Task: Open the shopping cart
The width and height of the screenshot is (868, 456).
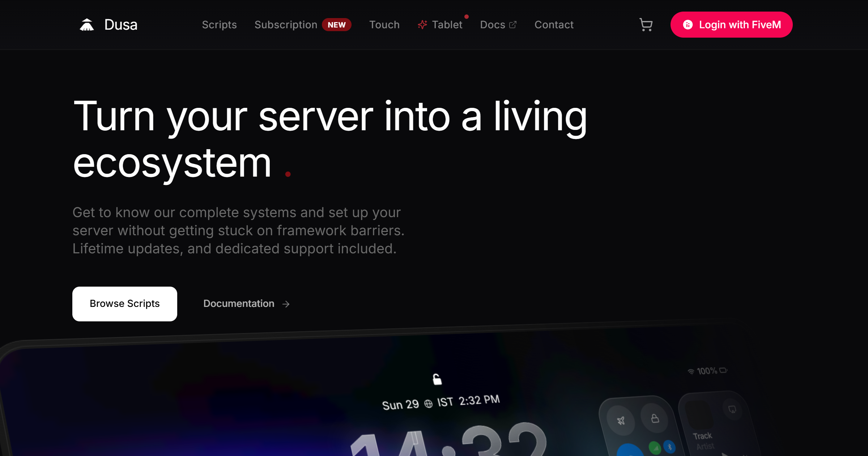Action: (646, 25)
